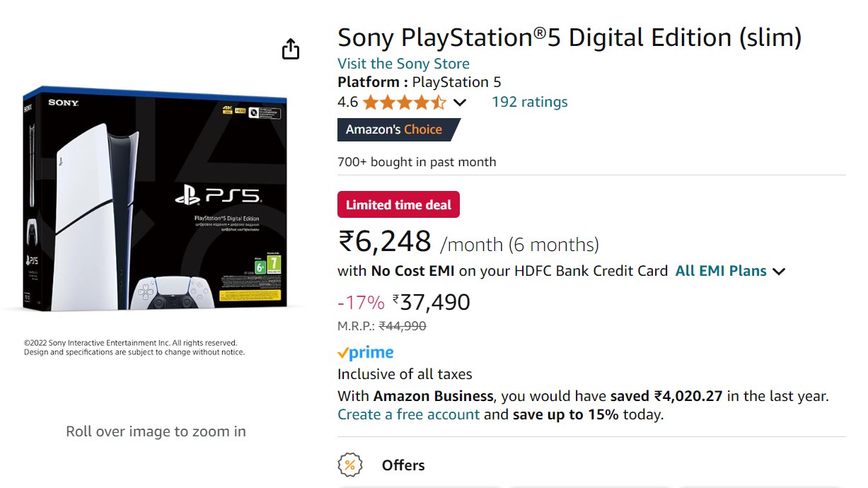Click Create a free account link
The image size is (868, 488).
408,414
